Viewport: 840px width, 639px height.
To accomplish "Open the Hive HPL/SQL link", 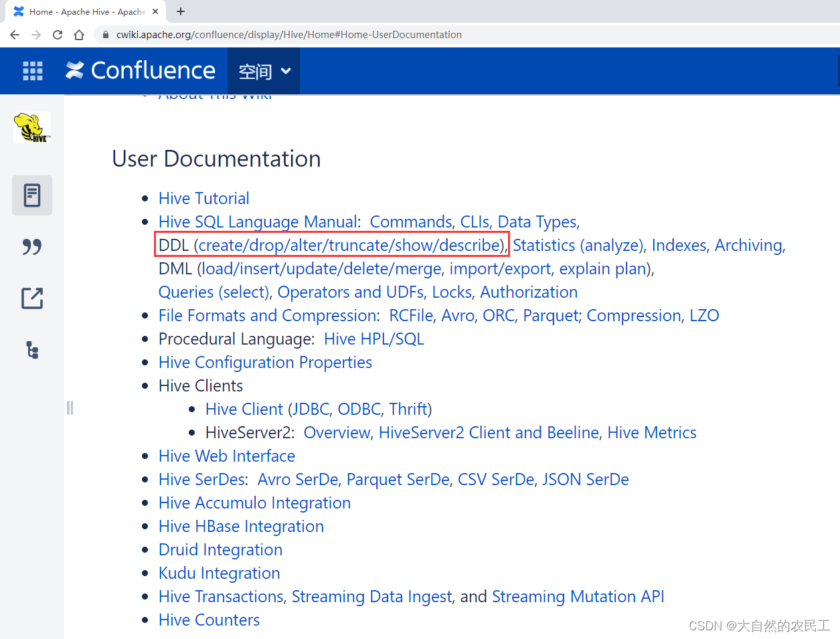I will tap(374, 339).
